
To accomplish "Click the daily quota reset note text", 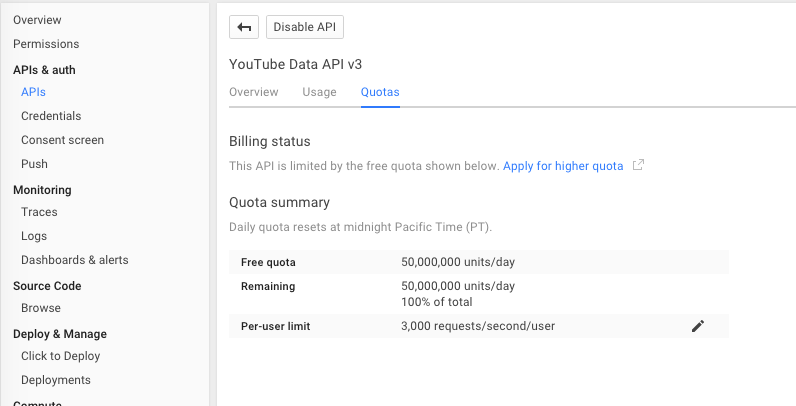I will [360, 227].
